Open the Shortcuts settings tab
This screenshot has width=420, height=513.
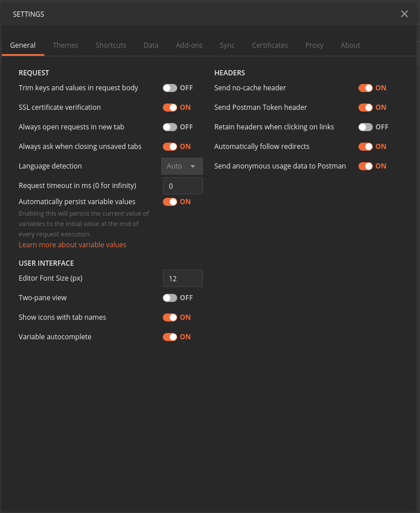point(110,45)
